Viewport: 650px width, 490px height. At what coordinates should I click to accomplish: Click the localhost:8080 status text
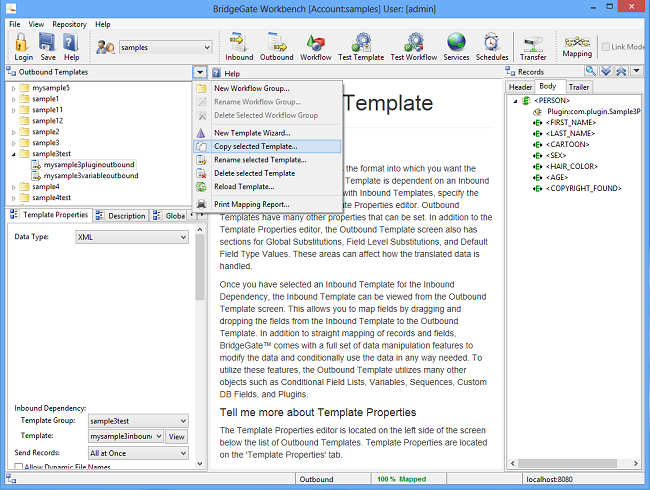click(549, 479)
